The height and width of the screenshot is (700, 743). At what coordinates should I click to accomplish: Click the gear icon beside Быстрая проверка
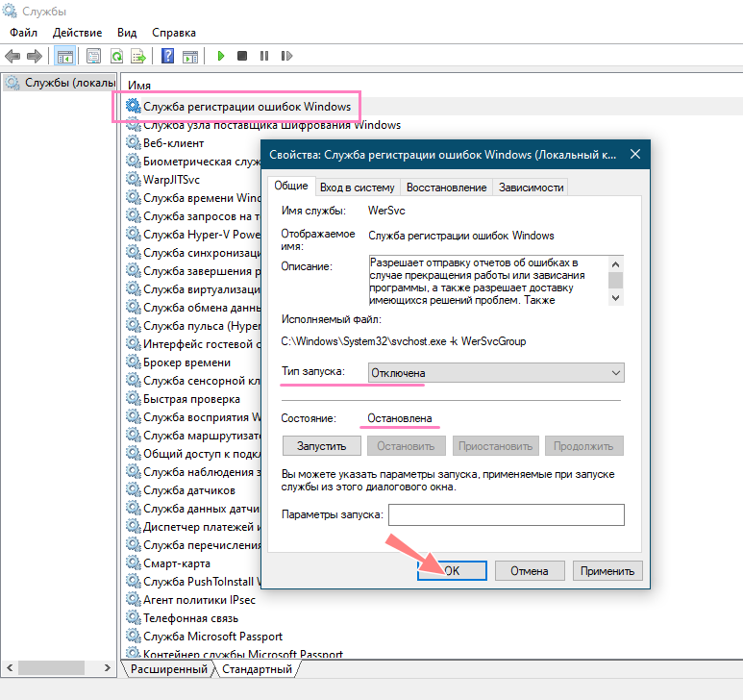pyautogui.click(x=134, y=398)
